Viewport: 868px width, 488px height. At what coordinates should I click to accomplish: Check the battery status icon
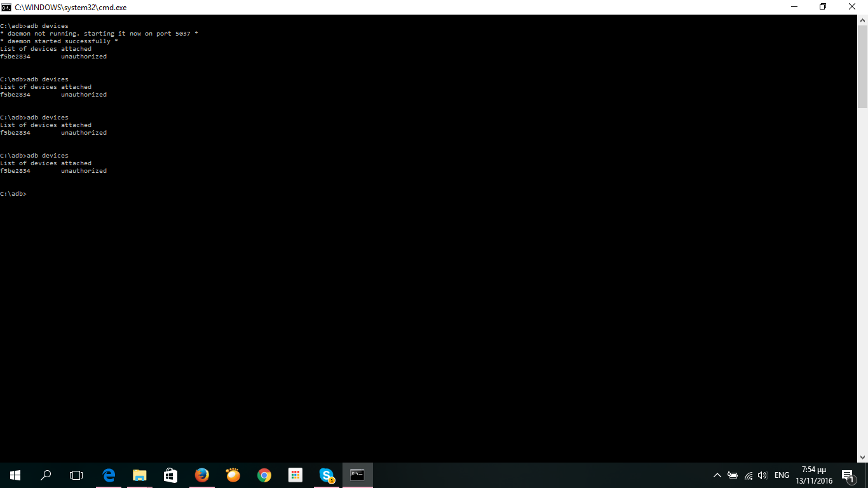(x=733, y=475)
